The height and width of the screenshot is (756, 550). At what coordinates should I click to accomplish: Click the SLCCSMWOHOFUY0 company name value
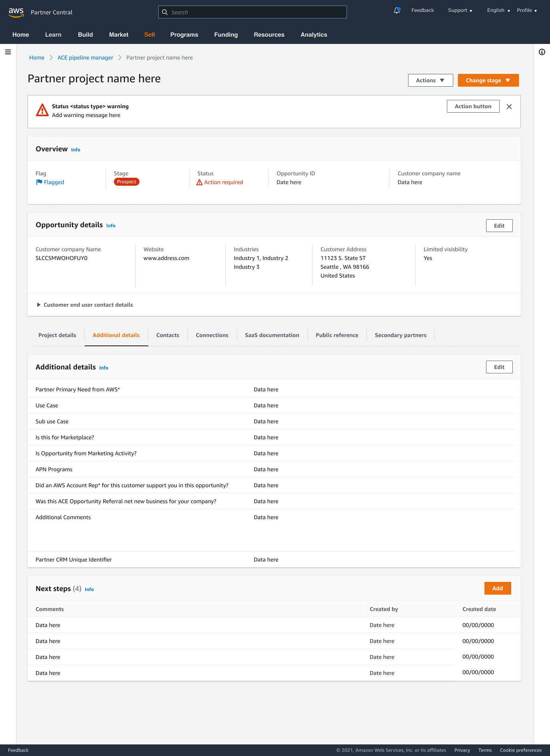coord(62,258)
